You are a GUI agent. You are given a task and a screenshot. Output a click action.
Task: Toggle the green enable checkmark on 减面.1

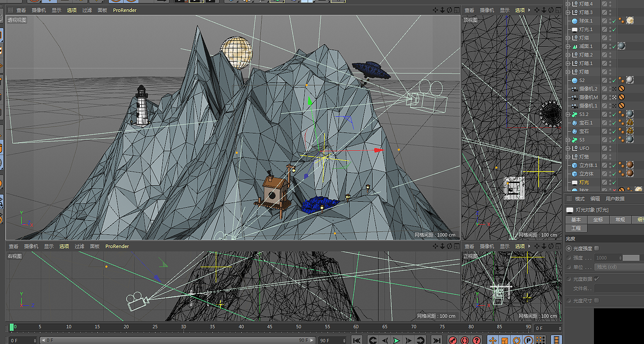[x=613, y=47]
